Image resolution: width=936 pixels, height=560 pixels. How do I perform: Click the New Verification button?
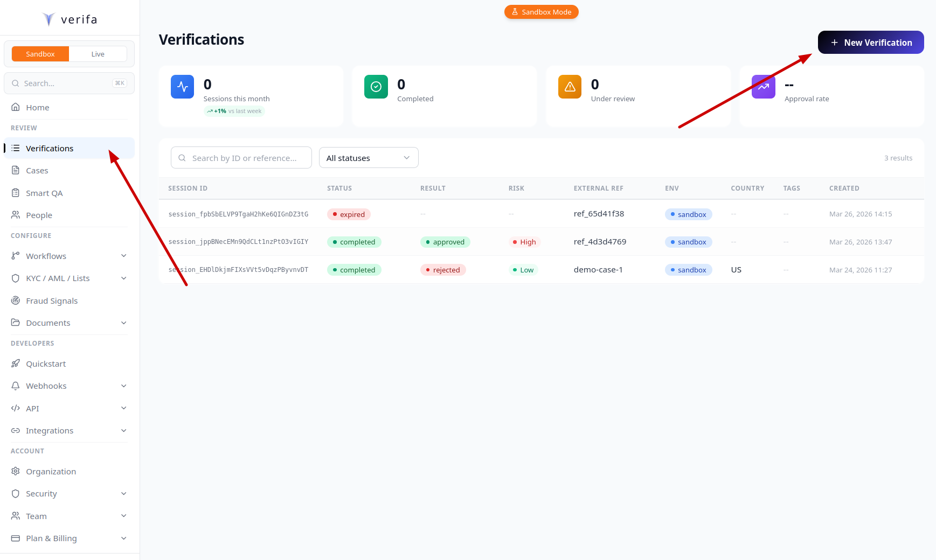[x=870, y=42]
